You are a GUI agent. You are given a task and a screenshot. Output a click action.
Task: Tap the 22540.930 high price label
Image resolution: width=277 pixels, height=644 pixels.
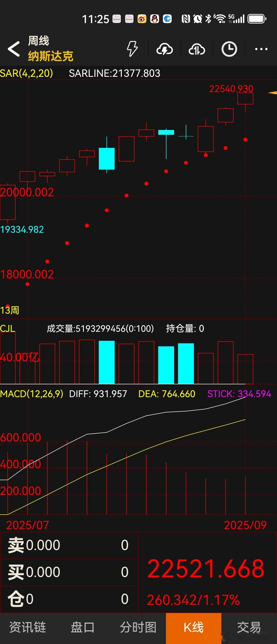click(x=231, y=89)
